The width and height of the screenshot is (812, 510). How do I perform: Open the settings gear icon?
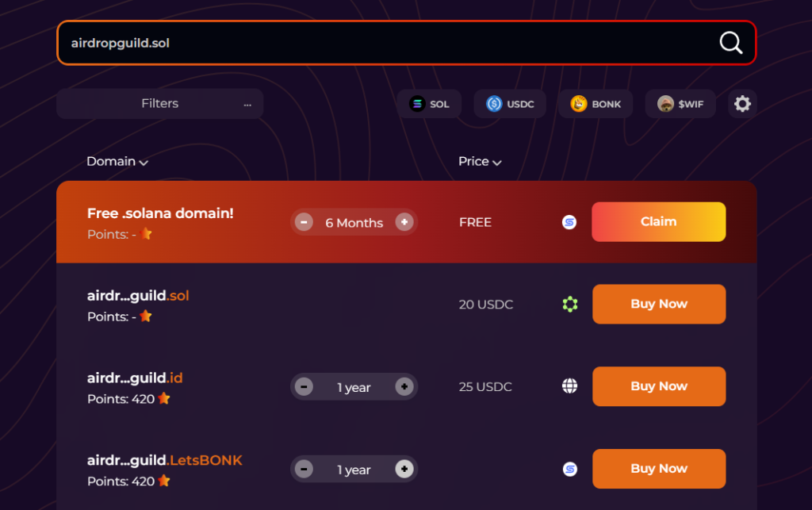(742, 103)
